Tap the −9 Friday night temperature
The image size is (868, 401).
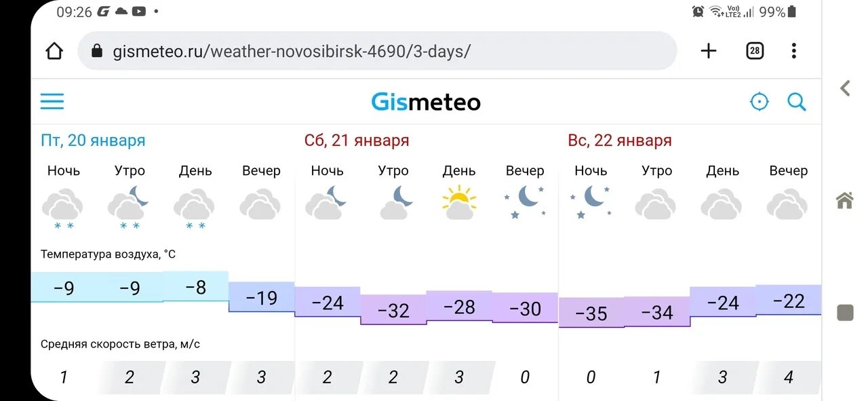pyautogui.click(x=64, y=288)
